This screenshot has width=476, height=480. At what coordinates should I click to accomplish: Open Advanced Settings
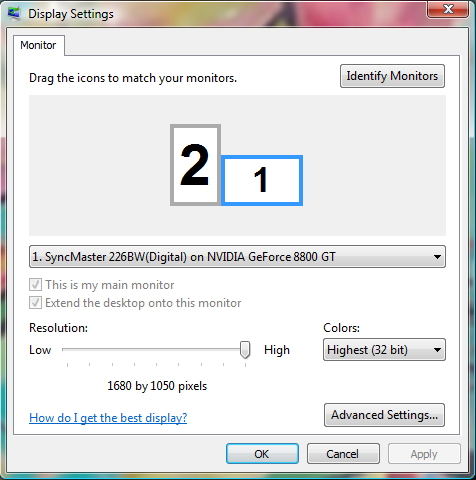pyautogui.click(x=384, y=415)
